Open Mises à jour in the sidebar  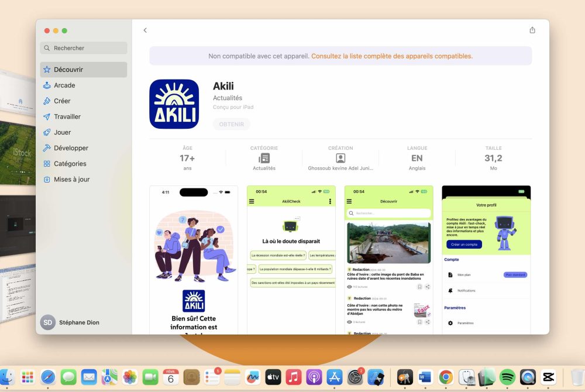click(x=84, y=180)
